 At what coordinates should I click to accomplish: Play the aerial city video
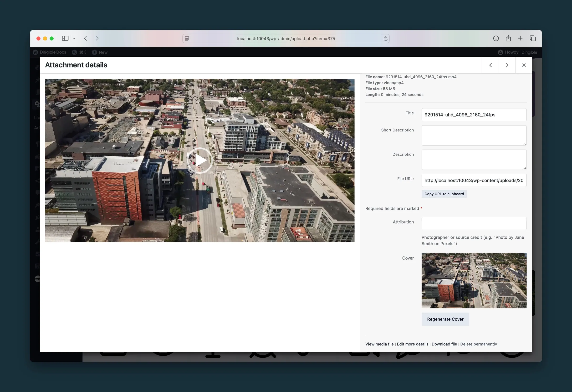pyautogui.click(x=200, y=160)
